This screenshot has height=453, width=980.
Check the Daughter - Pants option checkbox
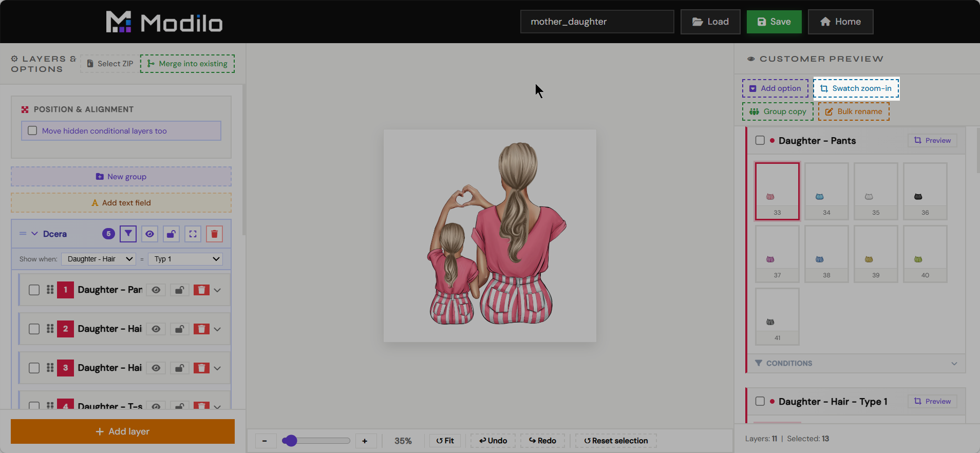tap(760, 140)
